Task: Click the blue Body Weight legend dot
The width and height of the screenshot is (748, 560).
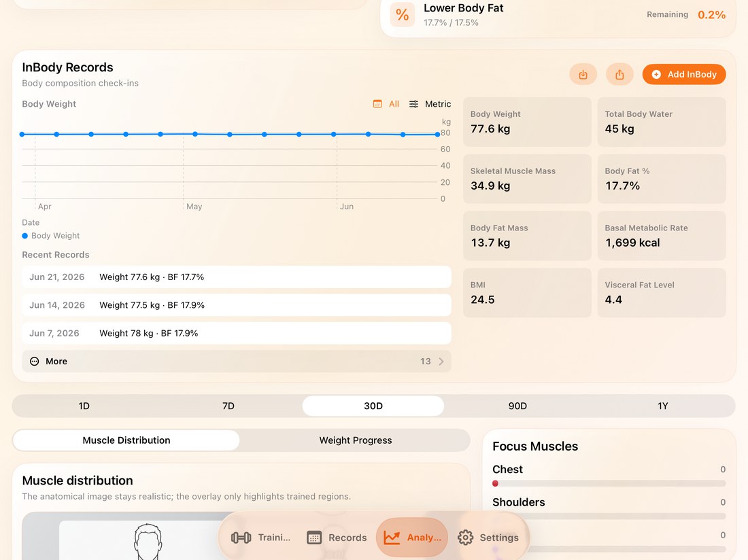Action: [x=24, y=235]
